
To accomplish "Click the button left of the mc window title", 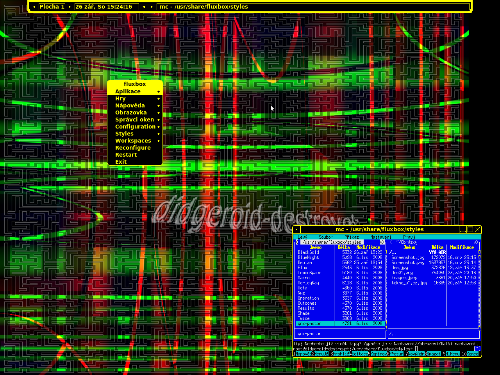I will click(x=296, y=229).
